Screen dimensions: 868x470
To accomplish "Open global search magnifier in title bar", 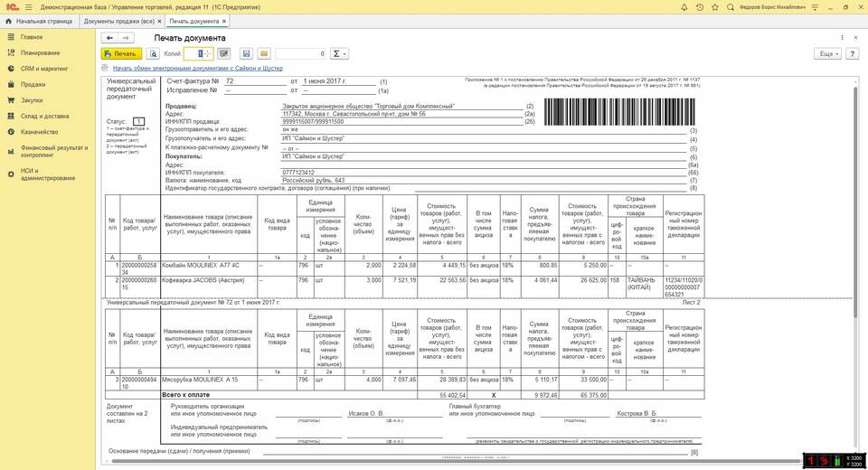I will [731, 7].
